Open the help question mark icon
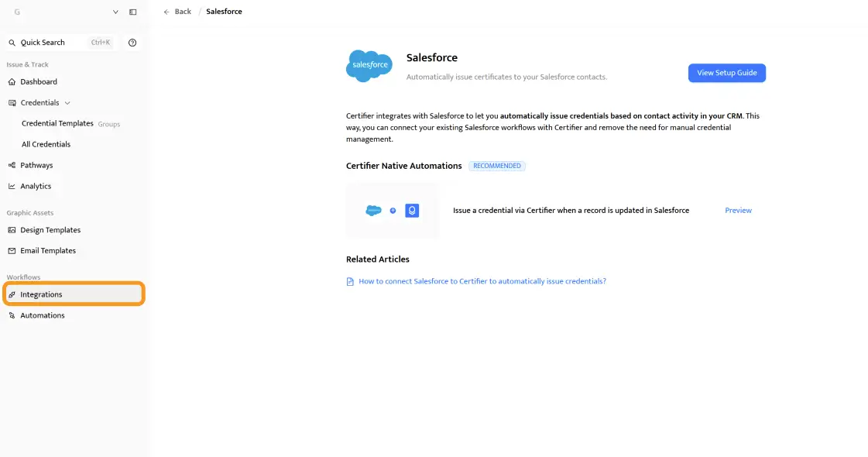868x457 pixels. click(132, 43)
